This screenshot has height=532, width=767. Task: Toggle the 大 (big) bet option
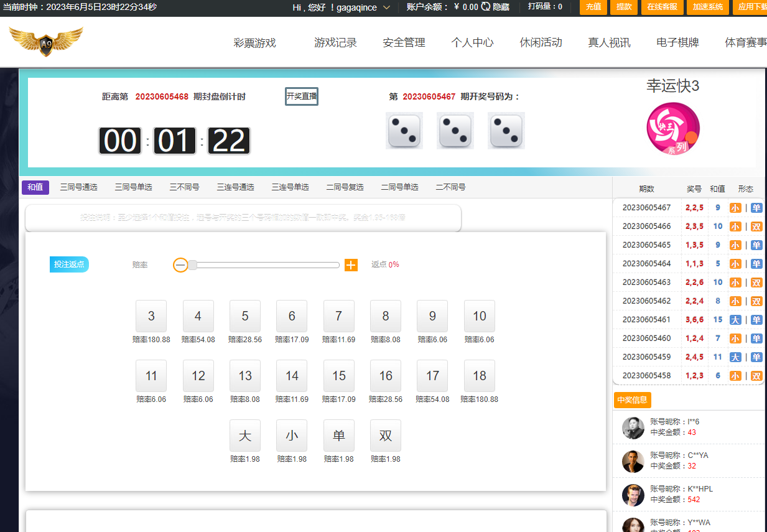point(244,436)
